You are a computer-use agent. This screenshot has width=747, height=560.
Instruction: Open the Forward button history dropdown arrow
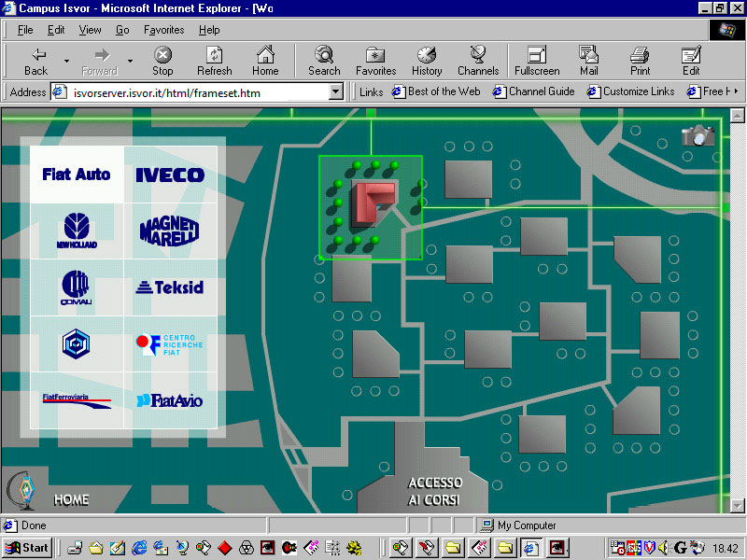(x=130, y=61)
